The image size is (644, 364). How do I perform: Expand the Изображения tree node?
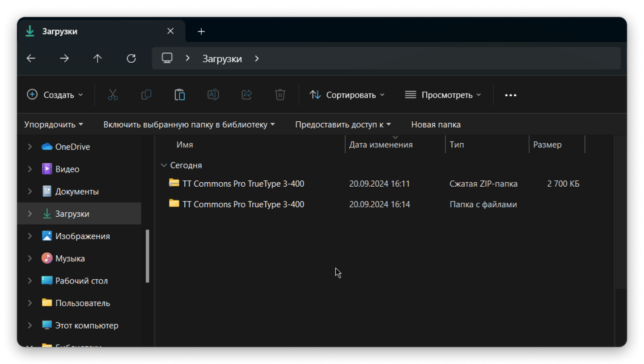tap(30, 236)
